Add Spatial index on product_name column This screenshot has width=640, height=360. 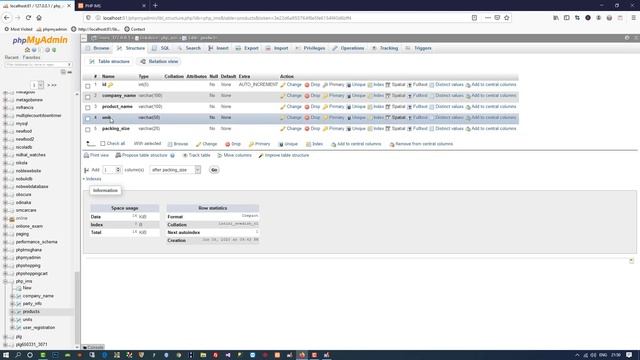[x=395, y=107]
